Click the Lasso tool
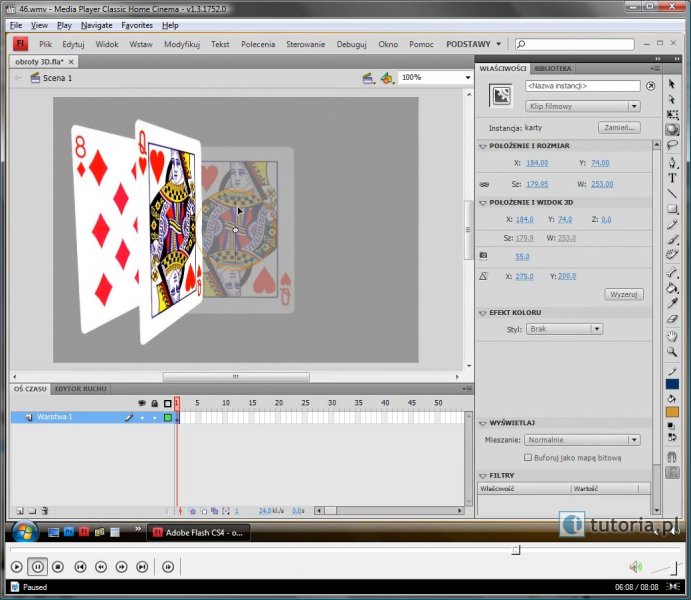This screenshot has width=691, height=600. pyautogui.click(x=672, y=145)
